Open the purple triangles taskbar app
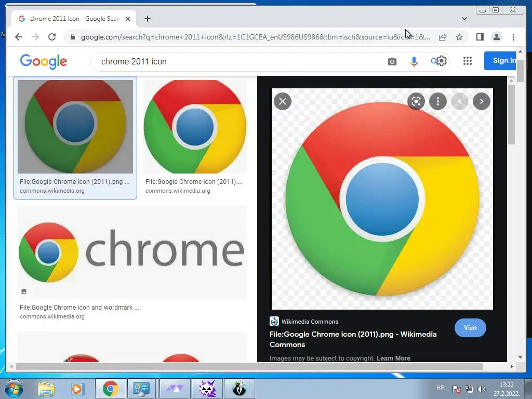This screenshot has height=399, width=532. (175, 389)
